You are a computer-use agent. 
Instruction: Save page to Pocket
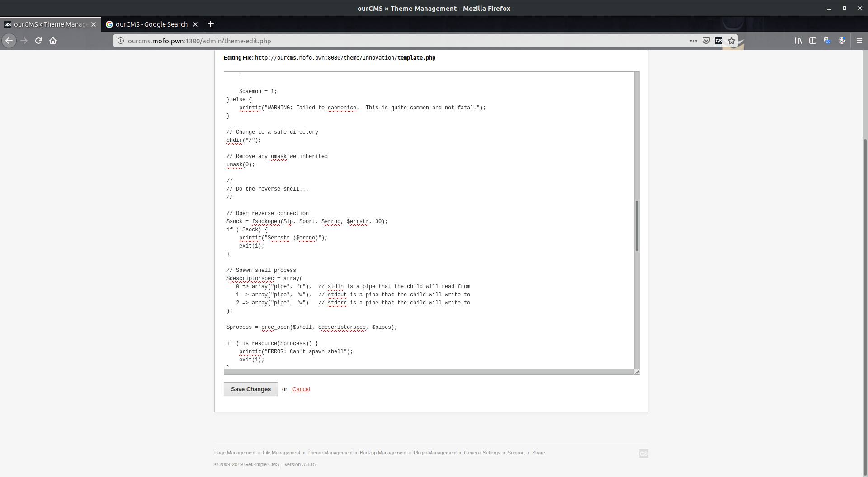click(706, 41)
